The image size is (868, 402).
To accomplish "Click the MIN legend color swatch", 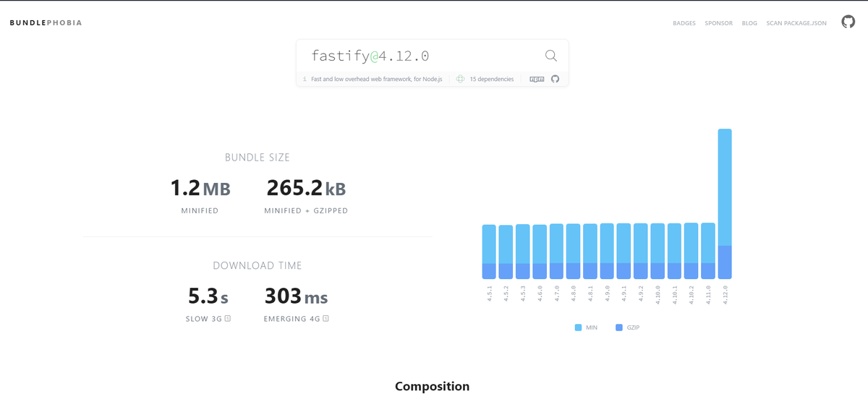I will click(x=578, y=328).
